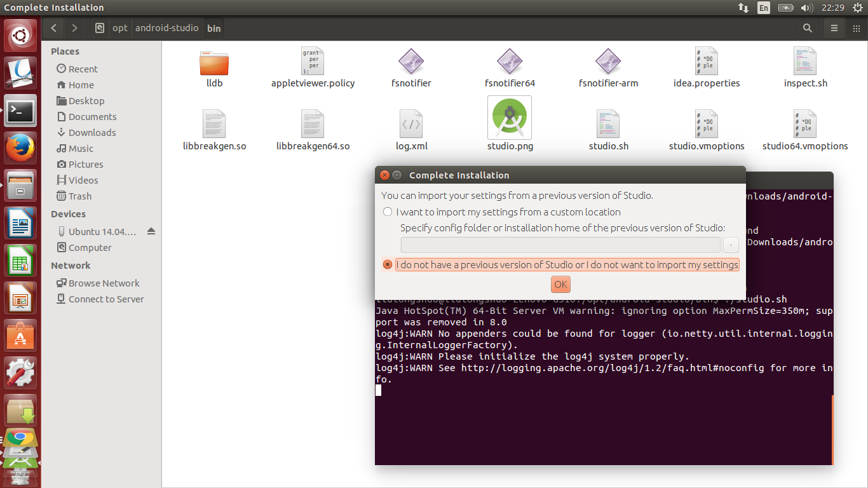Screen dimensions: 868x488
Task: Open the sound volume indicator
Action: (807, 8)
